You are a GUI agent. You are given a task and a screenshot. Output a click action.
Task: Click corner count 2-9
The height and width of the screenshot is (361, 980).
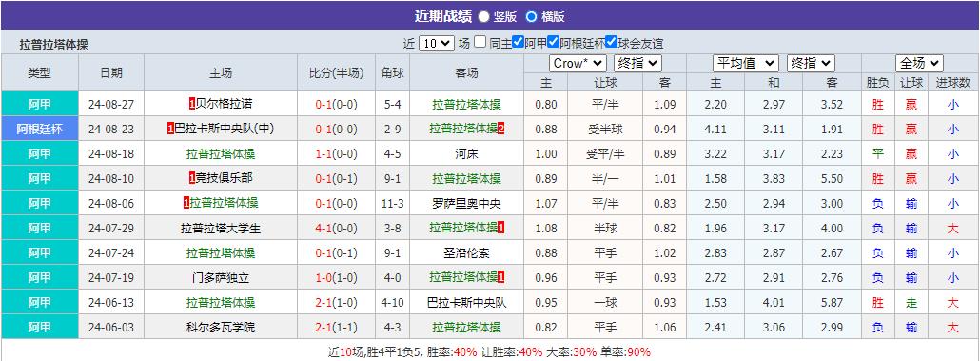click(x=393, y=129)
